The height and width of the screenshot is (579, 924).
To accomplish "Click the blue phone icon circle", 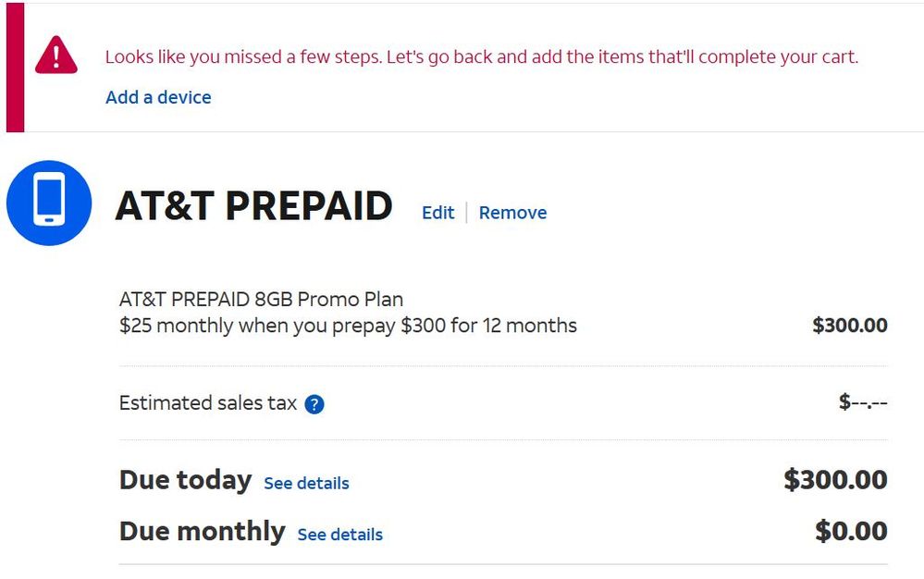I will point(49,203).
